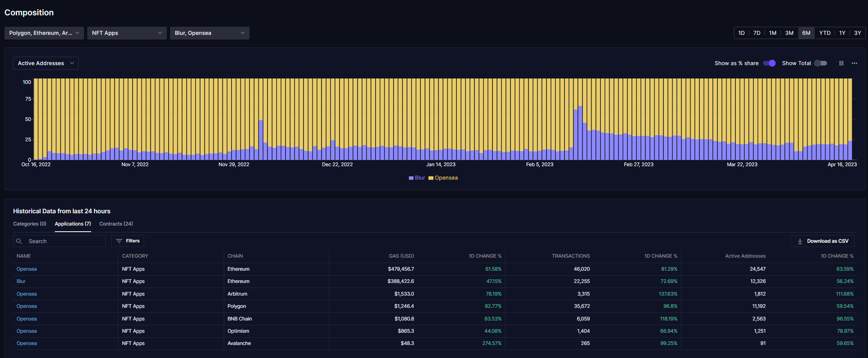Select the 1M time range
Viewport: 868px width, 358px height.
(x=773, y=33)
